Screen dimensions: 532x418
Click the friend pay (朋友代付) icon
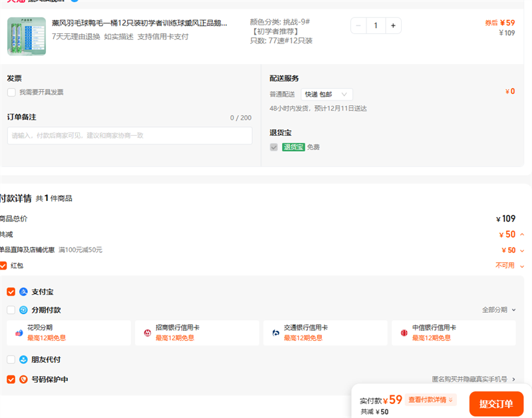click(x=23, y=359)
